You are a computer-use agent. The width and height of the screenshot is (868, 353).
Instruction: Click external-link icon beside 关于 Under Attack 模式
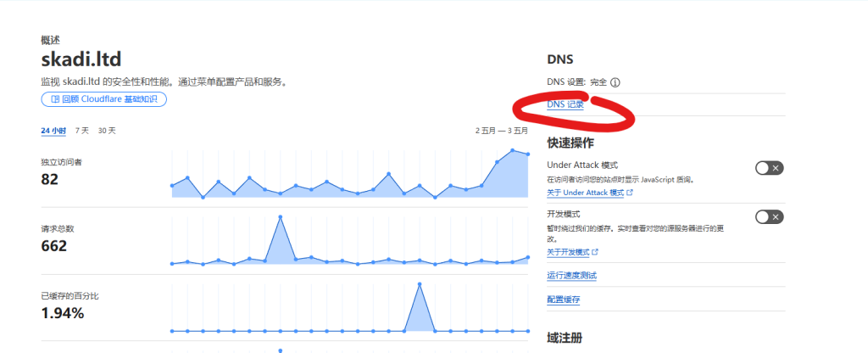629,193
